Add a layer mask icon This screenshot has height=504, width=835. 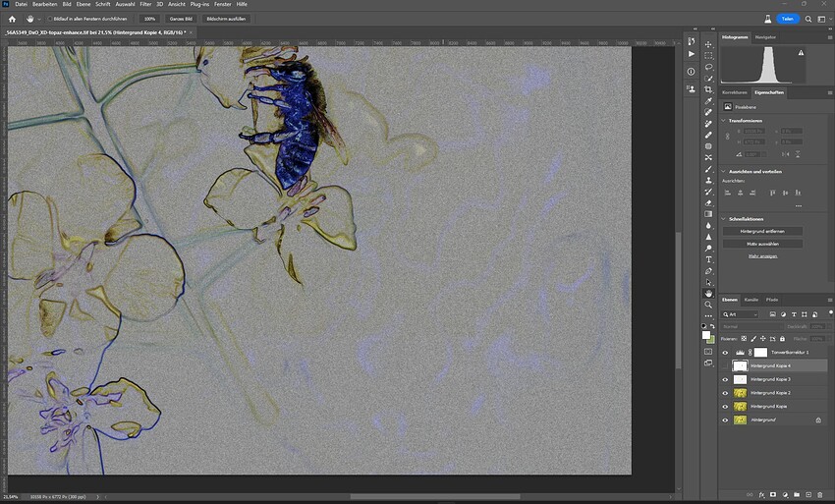coord(773,495)
